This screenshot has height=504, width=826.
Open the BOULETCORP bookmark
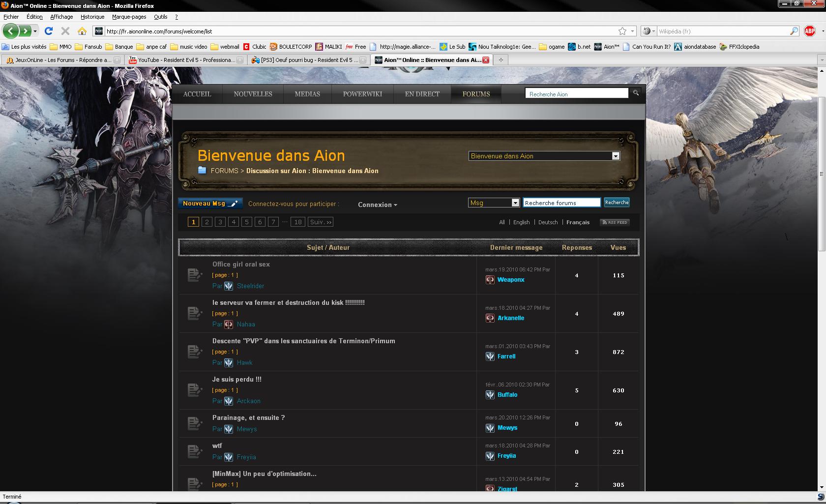coord(291,47)
